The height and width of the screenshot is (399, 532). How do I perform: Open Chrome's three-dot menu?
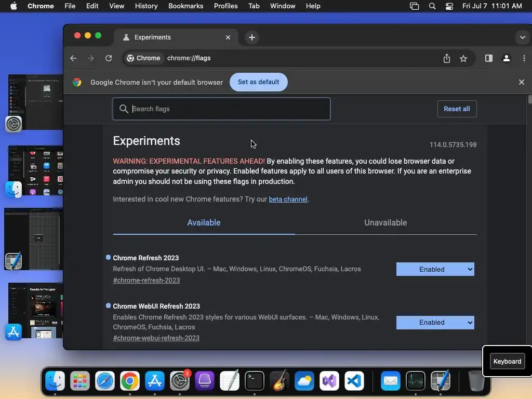[x=524, y=58]
